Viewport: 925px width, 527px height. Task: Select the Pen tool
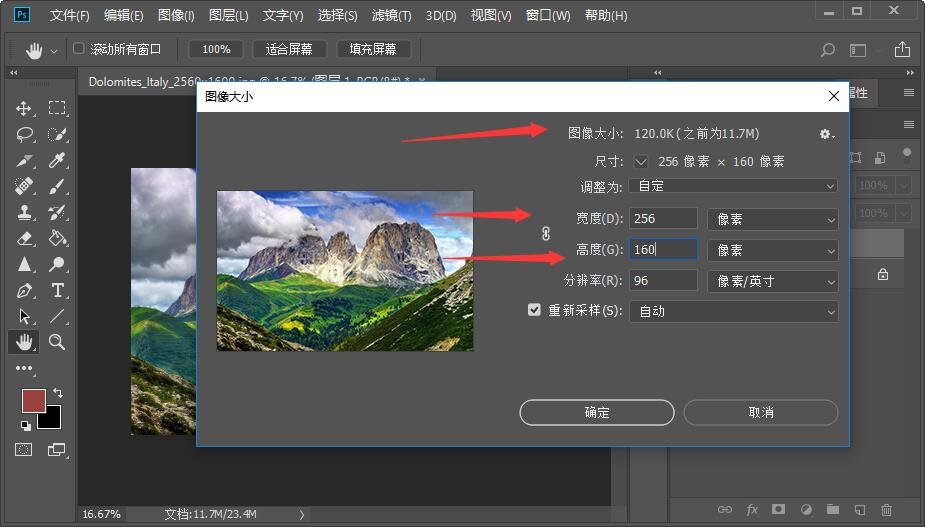click(24, 290)
